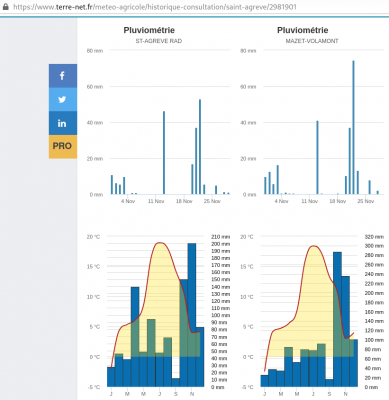389x400 pixels.
Task: Select the terre-net.fr URL in address bar
Action: click(155, 7)
